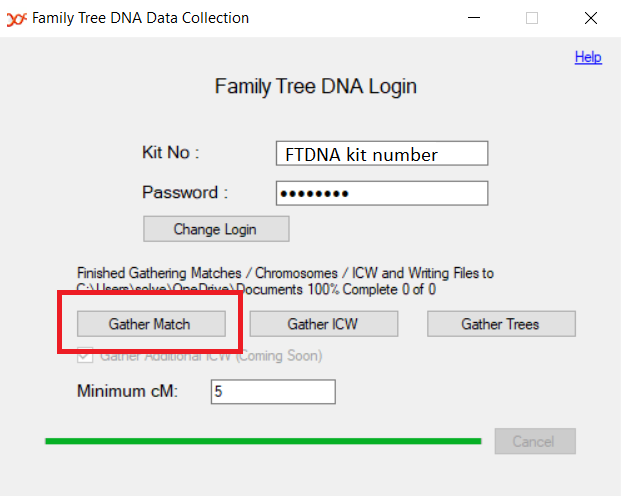
Task: Toggle Gather Additional ICW checkbox
Action: 85,357
